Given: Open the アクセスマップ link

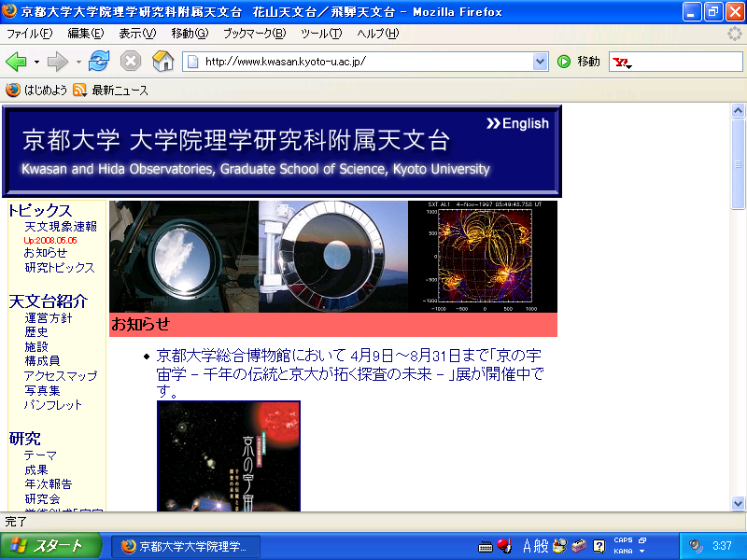Looking at the screenshot, I should [x=61, y=376].
